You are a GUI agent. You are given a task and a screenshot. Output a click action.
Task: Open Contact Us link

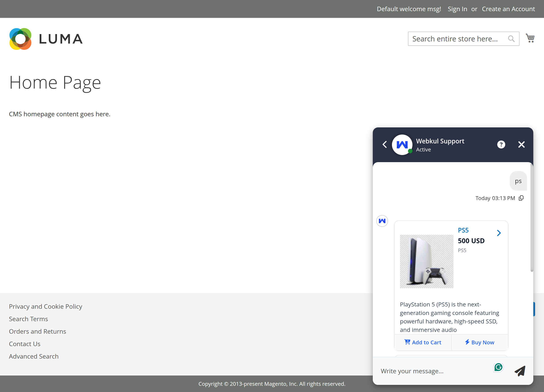point(25,344)
